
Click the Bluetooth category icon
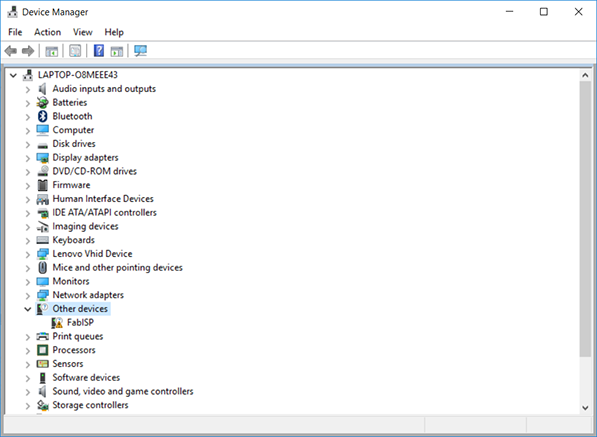[x=43, y=116]
